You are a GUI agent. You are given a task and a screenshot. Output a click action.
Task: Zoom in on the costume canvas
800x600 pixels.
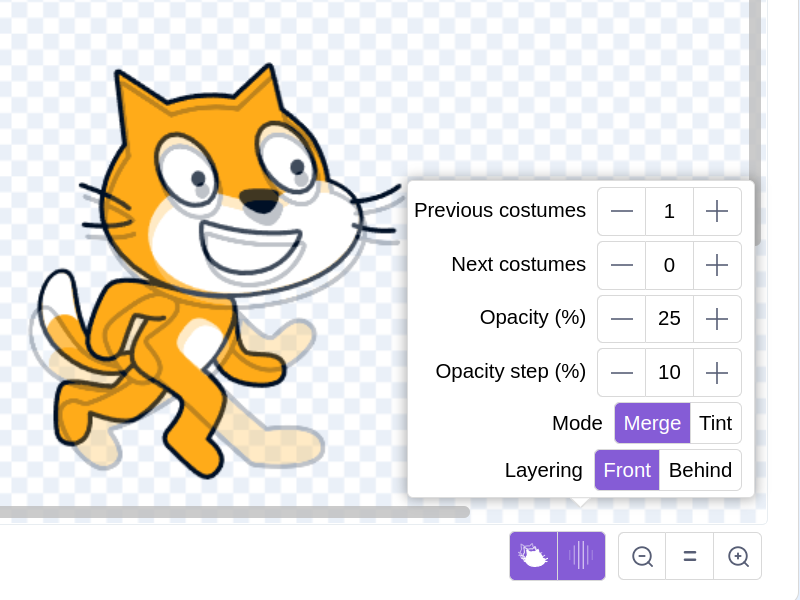pos(738,556)
